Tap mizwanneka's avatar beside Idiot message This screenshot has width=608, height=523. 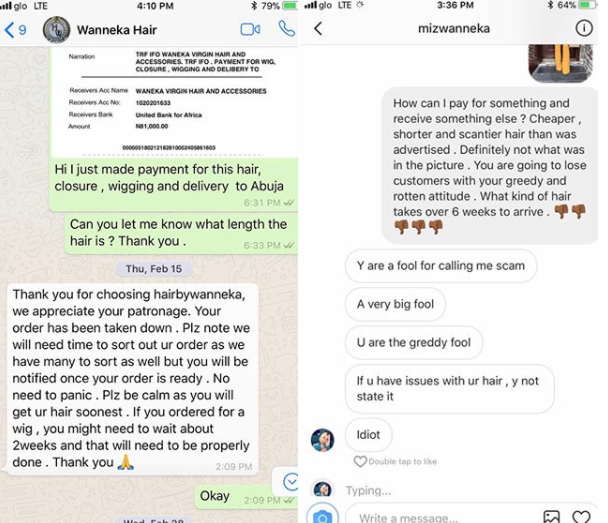(322, 440)
